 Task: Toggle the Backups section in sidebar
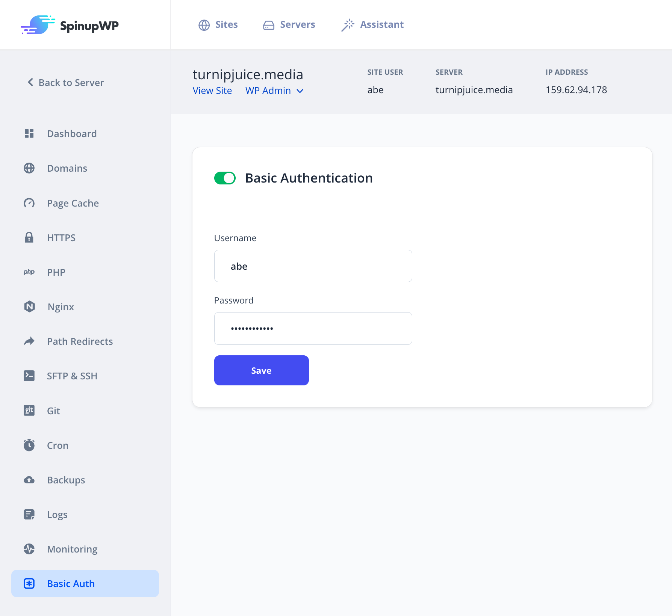pyautogui.click(x=66, y=480)
